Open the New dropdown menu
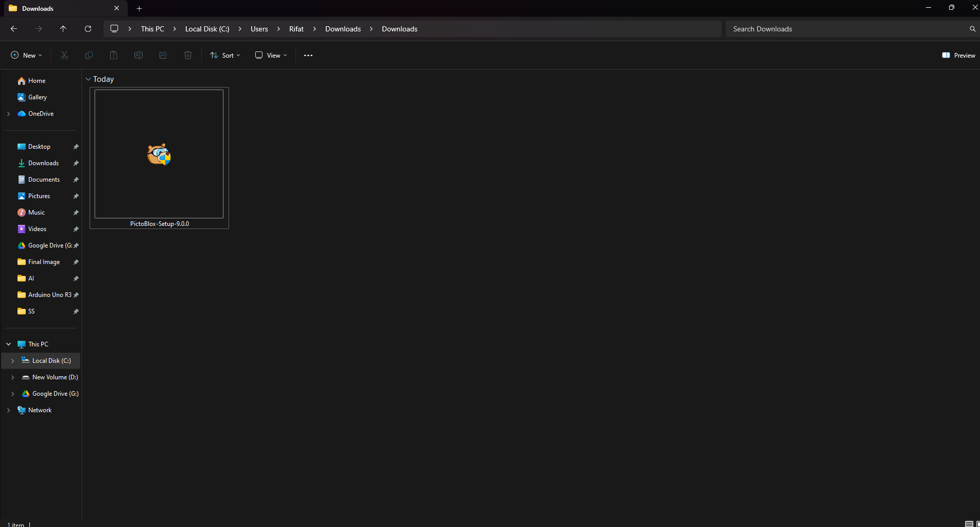The height and width of the screenshot is (527, 980). [26, 55]
